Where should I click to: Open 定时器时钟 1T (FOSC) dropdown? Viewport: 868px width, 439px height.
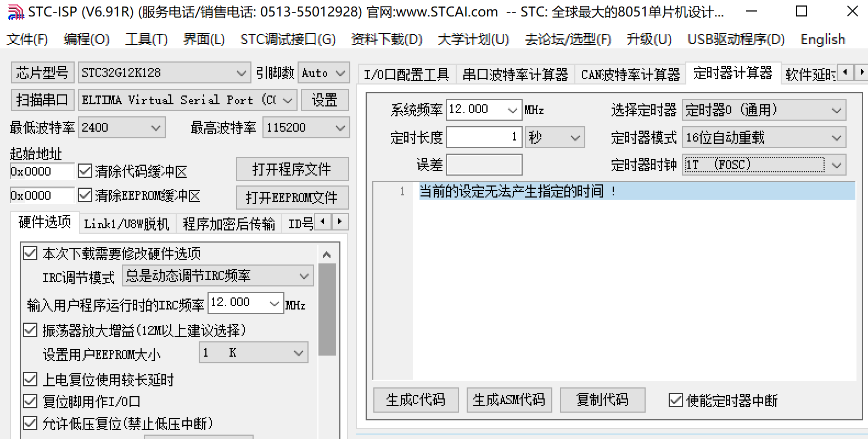click(x=764, y=165)
